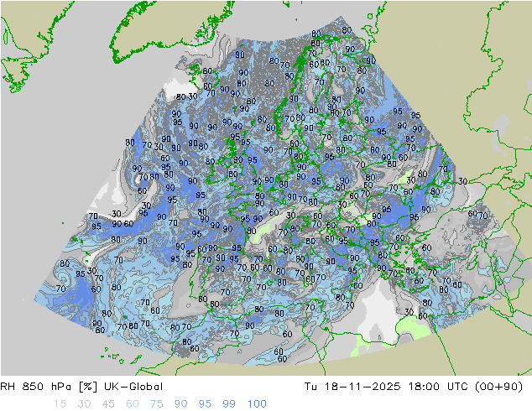Click the "Tu 18-11-2025" date text
The width and height of the screenshot is (532, 411).
tap(352, 387)
